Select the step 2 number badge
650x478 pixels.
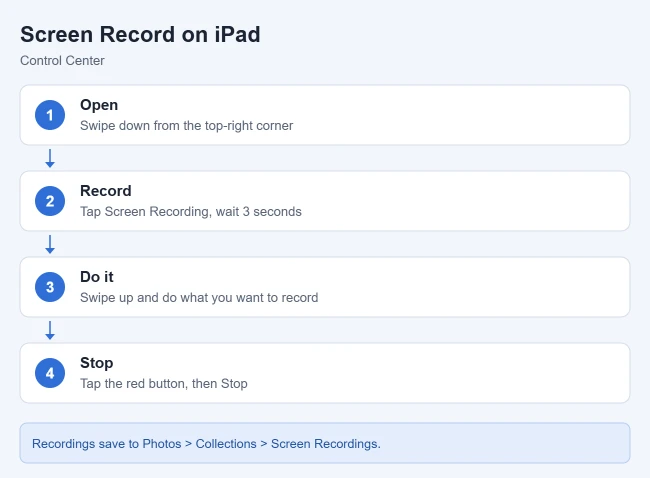(x=50, y=201)
